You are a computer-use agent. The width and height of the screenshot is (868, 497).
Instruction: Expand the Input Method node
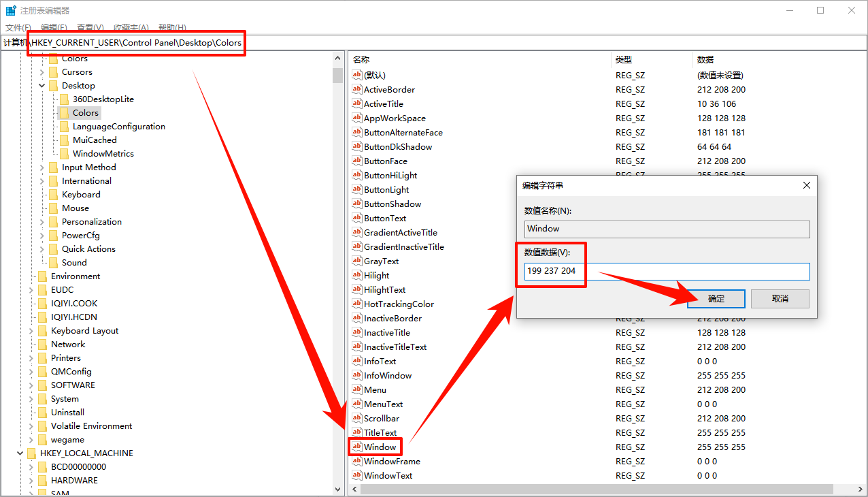click(42, 167)
